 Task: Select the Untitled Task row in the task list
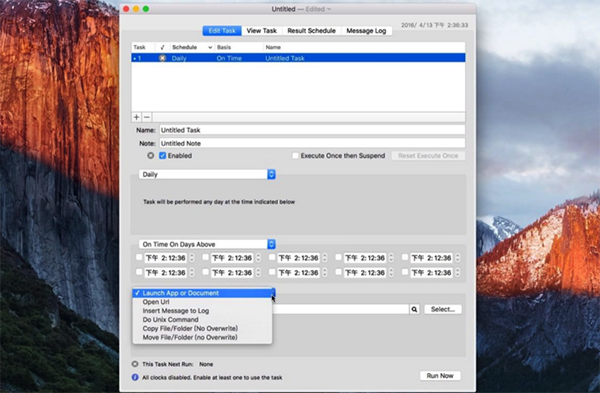click(298, 58)
